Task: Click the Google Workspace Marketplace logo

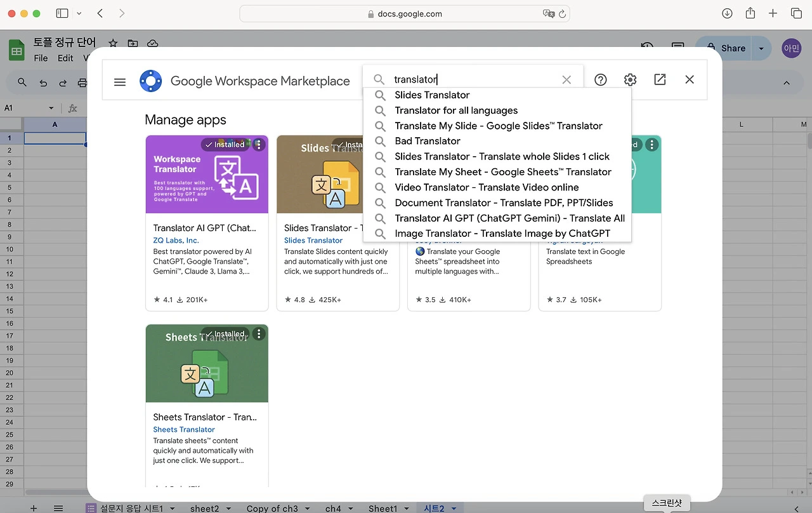Action: point(151,81)
